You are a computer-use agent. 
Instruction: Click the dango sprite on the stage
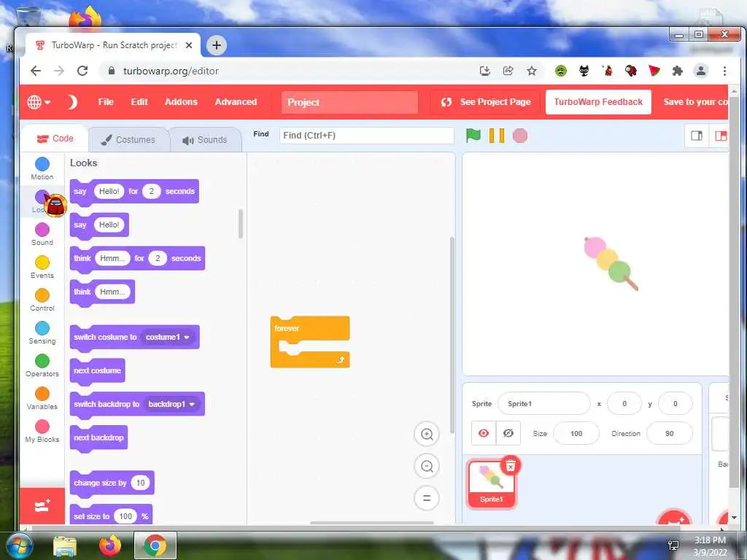[611, 263]
